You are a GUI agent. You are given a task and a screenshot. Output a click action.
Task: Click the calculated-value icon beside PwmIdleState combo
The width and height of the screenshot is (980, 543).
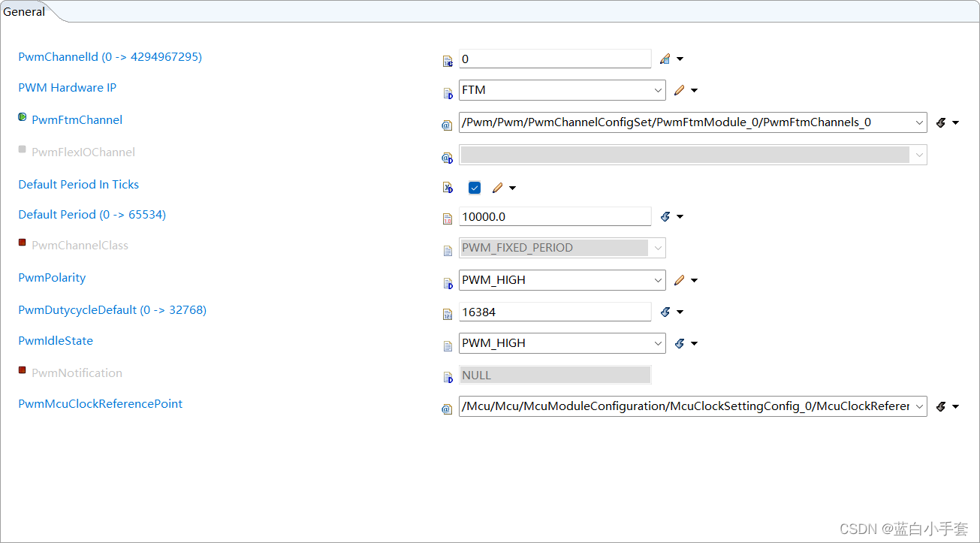(679, 343)
